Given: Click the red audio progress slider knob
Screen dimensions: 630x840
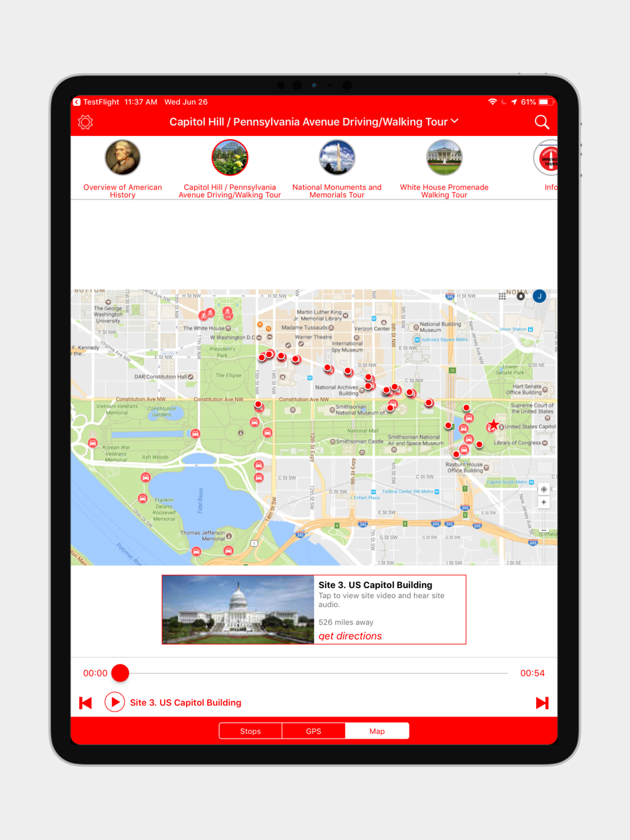Looking at the screenshot, I should coord(120,673).
